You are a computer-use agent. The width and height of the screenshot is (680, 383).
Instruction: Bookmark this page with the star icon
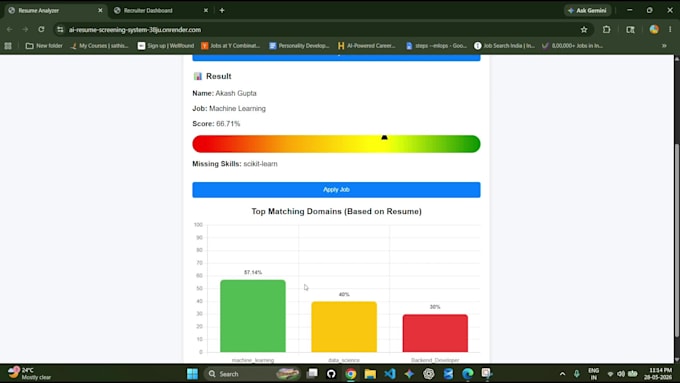pos(584,29)
